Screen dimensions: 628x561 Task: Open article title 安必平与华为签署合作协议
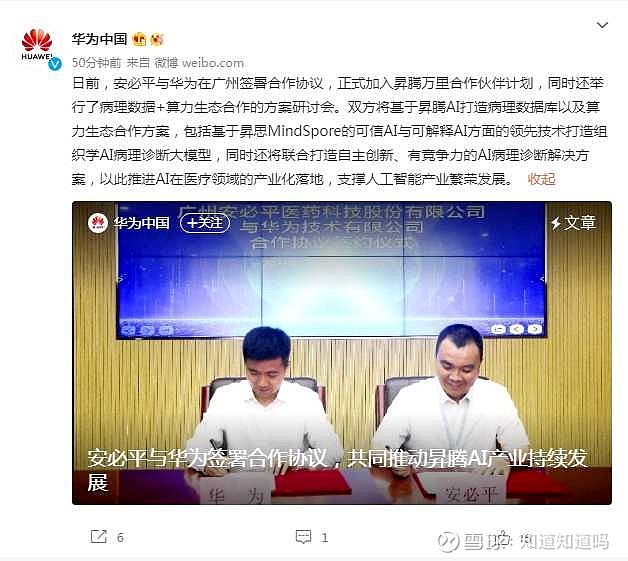pyautogui.click(x=337, y=470)
